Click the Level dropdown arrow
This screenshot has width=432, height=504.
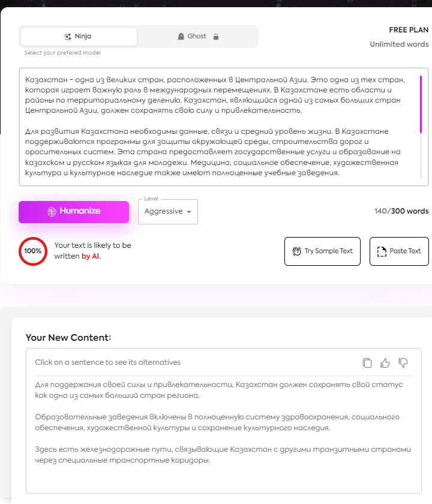pyautogui.click(x=189, y=212)
